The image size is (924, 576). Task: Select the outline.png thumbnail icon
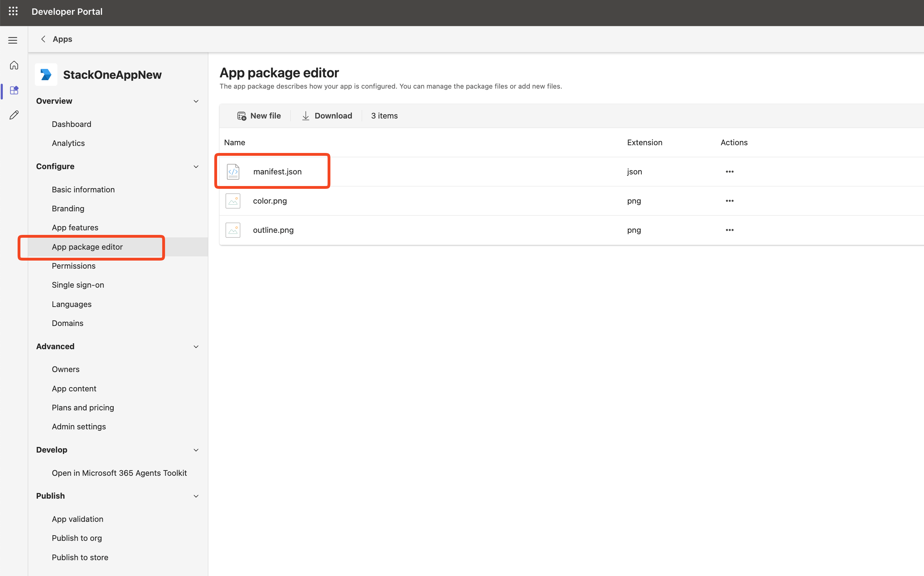(x=233, y=230)
